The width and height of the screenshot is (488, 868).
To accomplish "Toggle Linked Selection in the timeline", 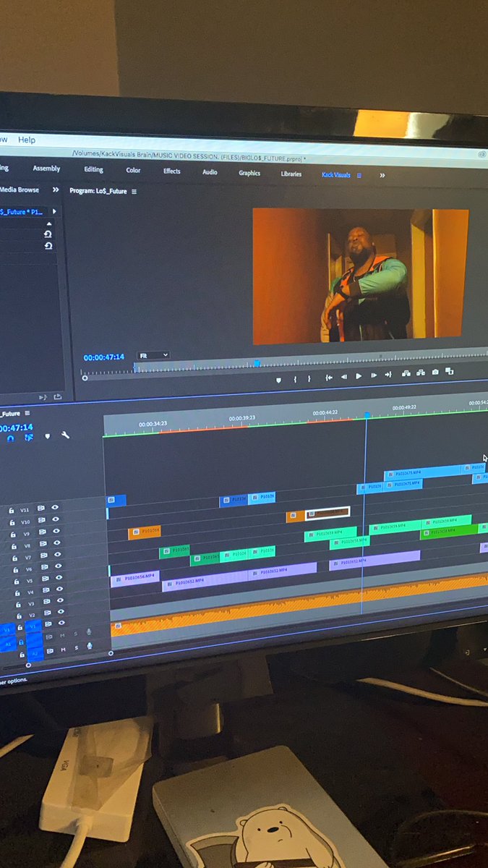I will (29, 437).
